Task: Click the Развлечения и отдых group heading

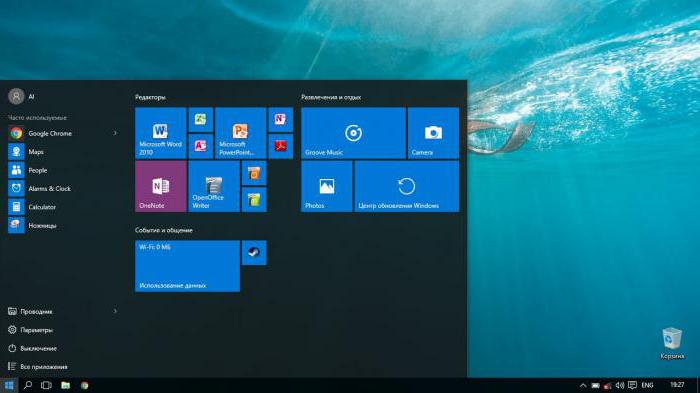Action: coord(331,97)
